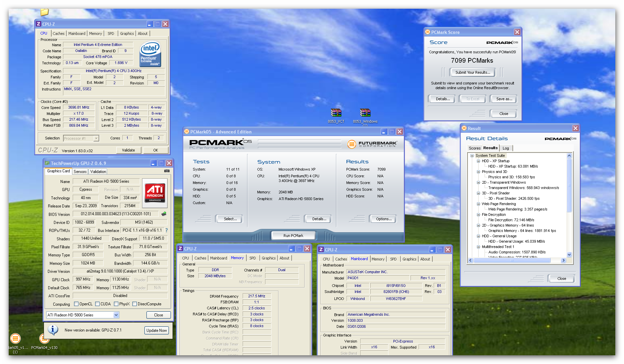
Task: Select the 8053_Windows archive icon on desktop
Action: pos(365,113)
